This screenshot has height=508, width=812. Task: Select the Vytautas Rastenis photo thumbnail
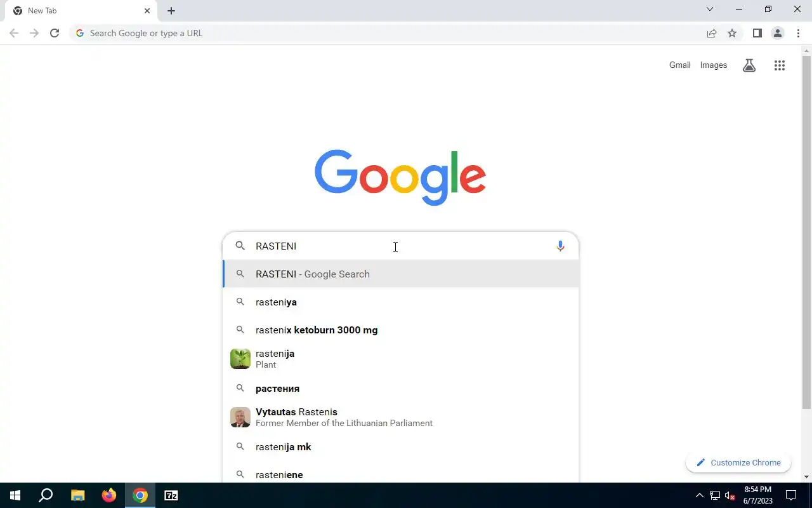click(x=240, y=417)
